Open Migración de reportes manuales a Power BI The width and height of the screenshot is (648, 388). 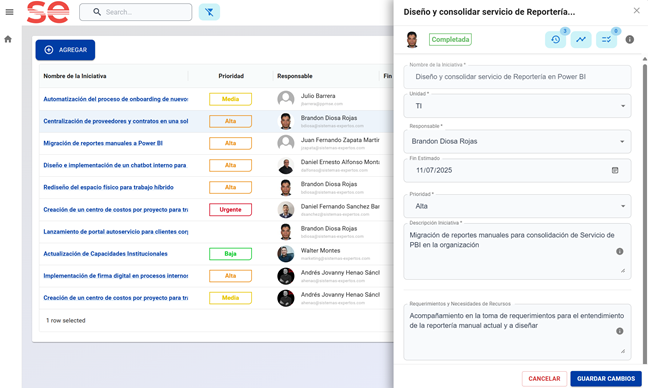[x=103, y=143]
